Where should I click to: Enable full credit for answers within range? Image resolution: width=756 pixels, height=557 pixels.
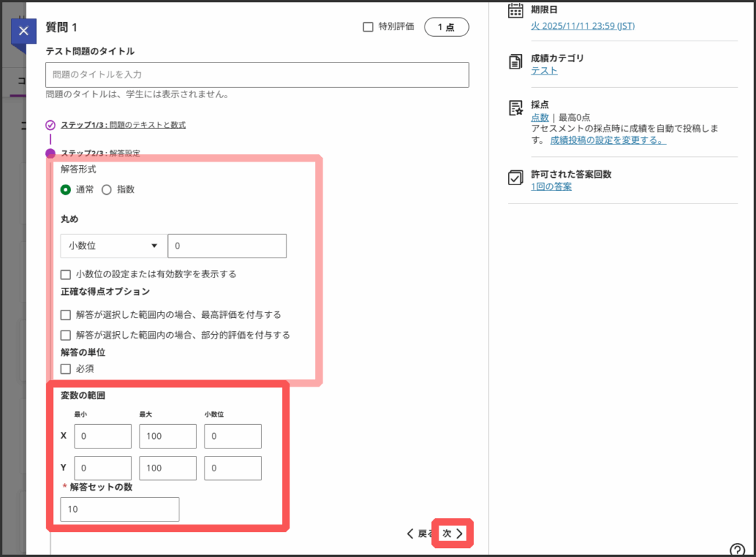(x=66, y=314)
